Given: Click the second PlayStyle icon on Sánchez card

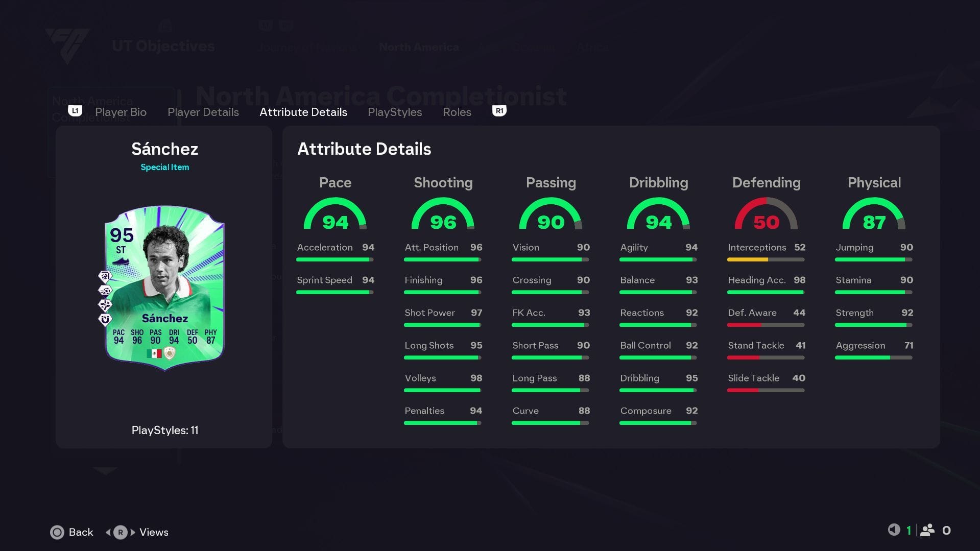Looking at the screenshot, I should 105,291.
